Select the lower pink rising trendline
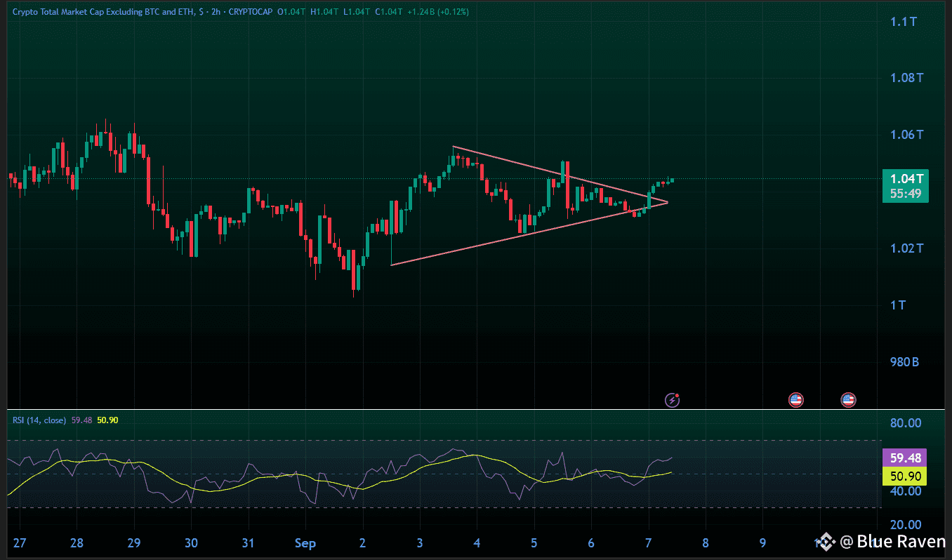 529,234
